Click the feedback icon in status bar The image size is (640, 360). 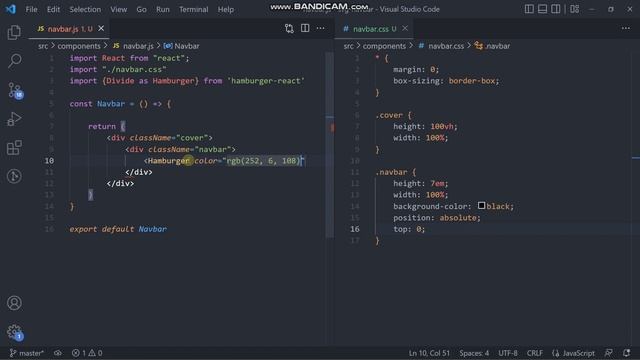pos(609,353)
